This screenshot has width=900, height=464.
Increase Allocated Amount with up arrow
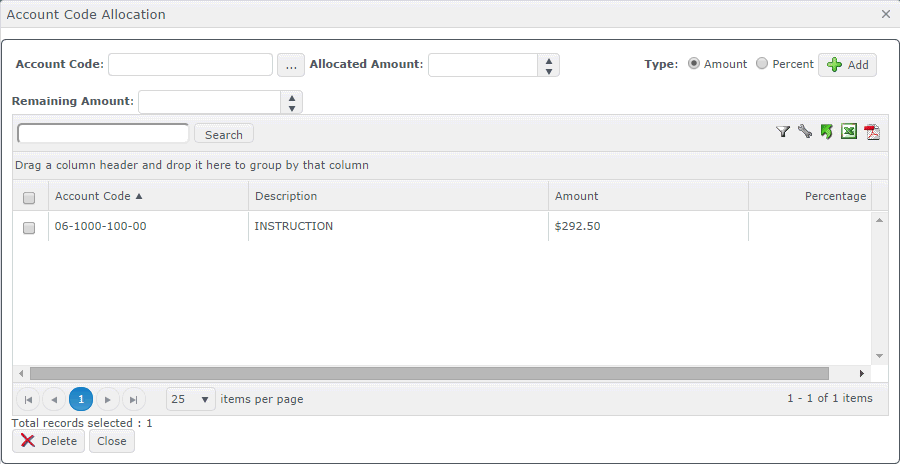coord(548,60)
